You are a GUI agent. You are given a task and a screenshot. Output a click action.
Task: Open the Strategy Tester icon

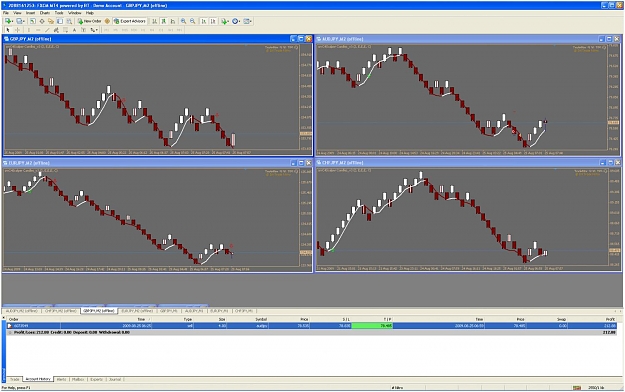click(x=69, y=21)
